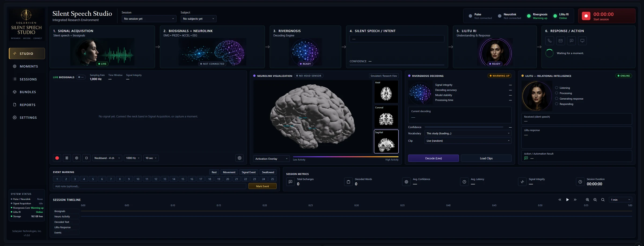Open the Vocabulary This study dropdown
The width and height of the screenshot is (644, 246).
pos(468,133)
